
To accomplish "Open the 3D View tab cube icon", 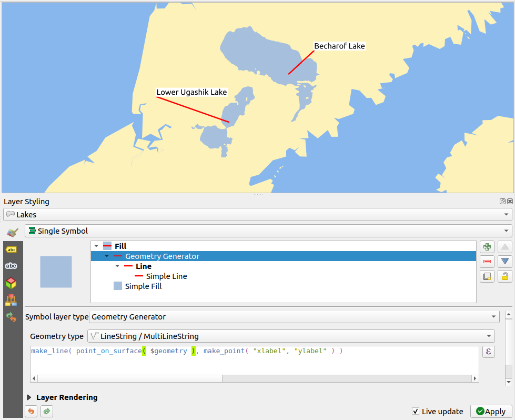I will [x=11, y=283].
